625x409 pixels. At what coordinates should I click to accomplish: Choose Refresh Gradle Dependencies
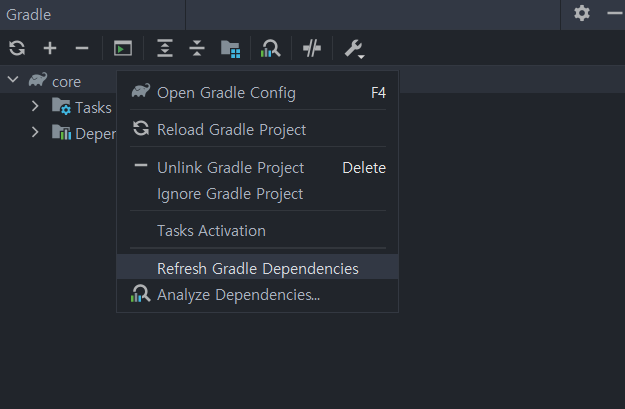(258, 268)
